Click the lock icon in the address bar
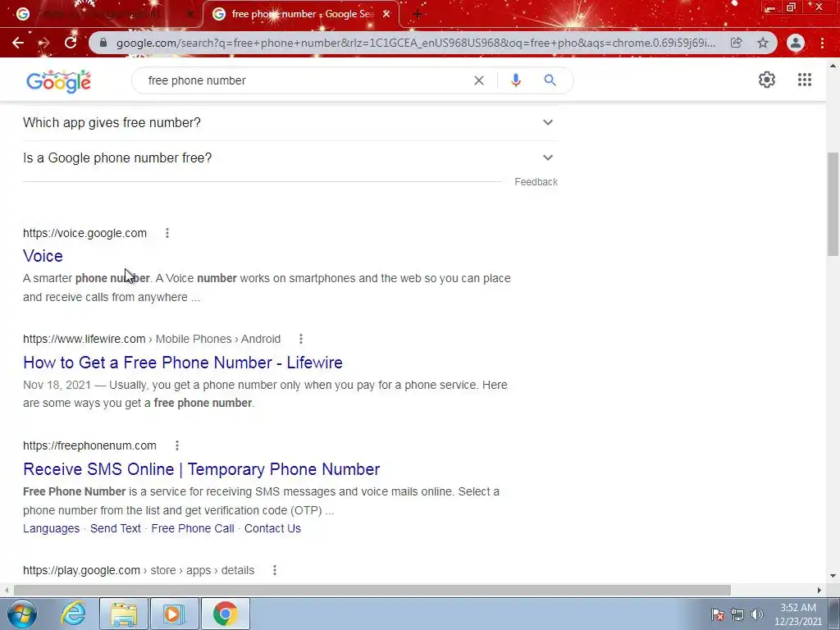 click(104, 43)
